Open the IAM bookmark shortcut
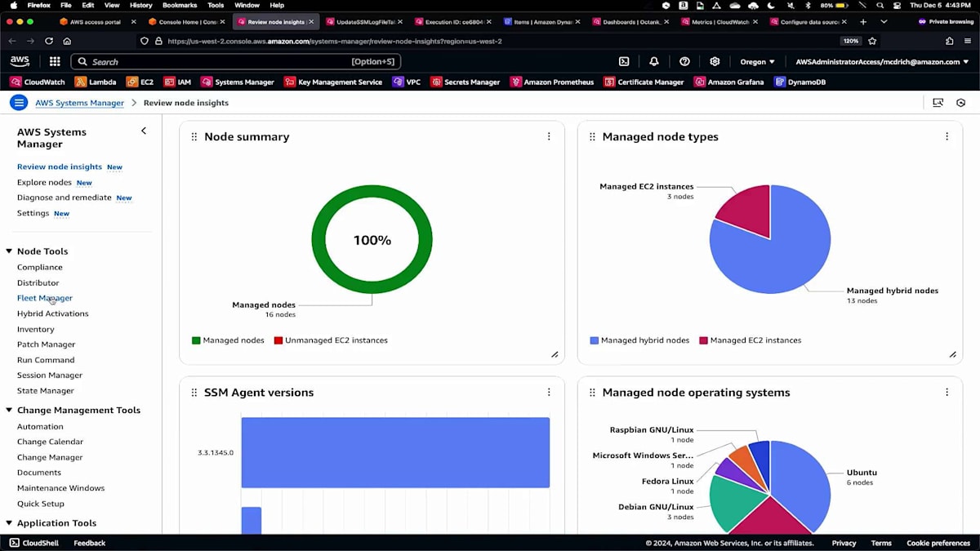 [177, 82]
